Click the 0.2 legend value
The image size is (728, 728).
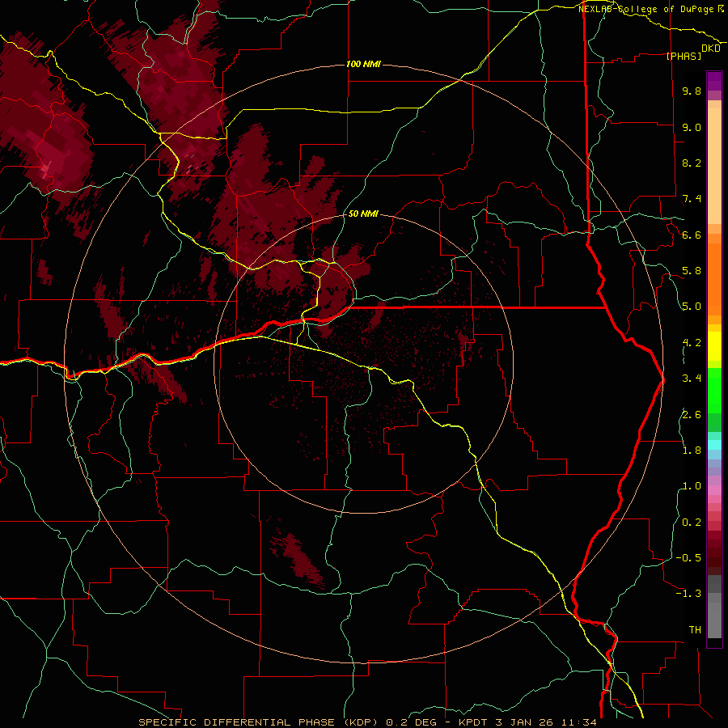692,523
